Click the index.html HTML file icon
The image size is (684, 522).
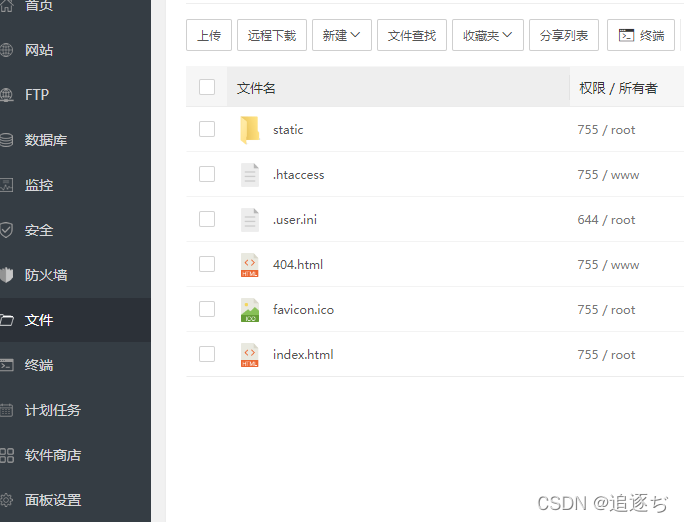tap(250, 355)
